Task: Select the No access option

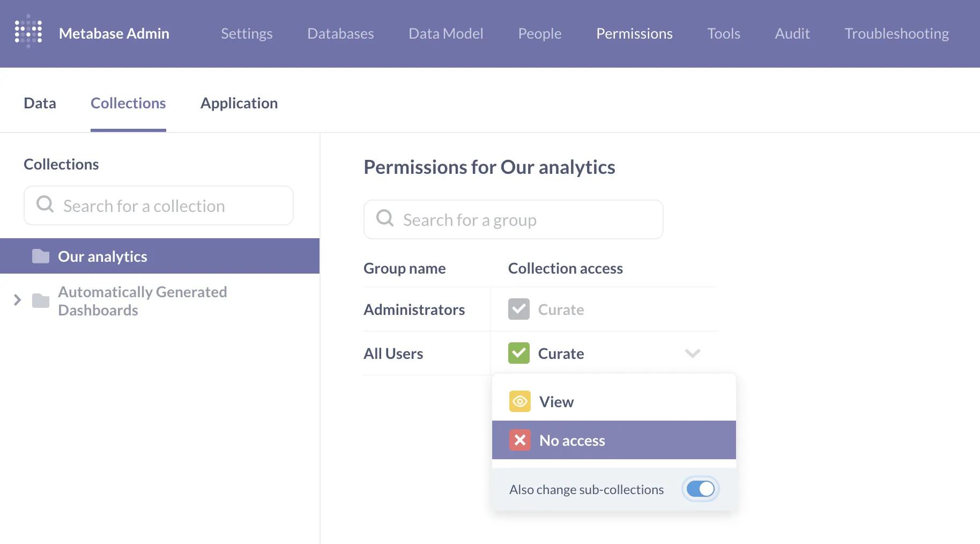Action: pyautogui.click(x=572, y=440)
